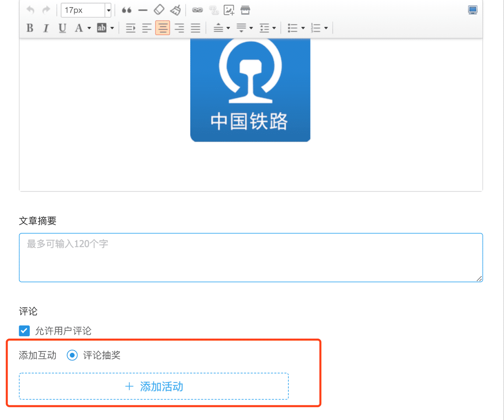
Task: Toggle italic formatting
Action: tap(46, 28)
